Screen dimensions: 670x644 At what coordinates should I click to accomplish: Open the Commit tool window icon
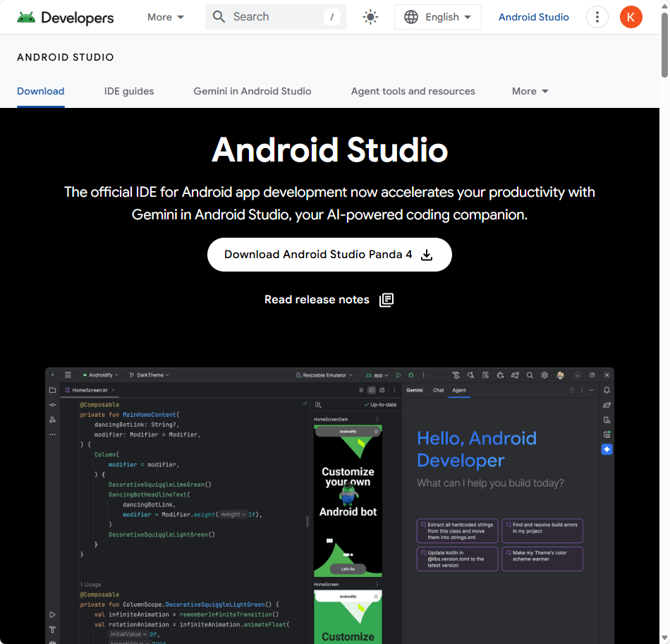[x=53, y=405]
